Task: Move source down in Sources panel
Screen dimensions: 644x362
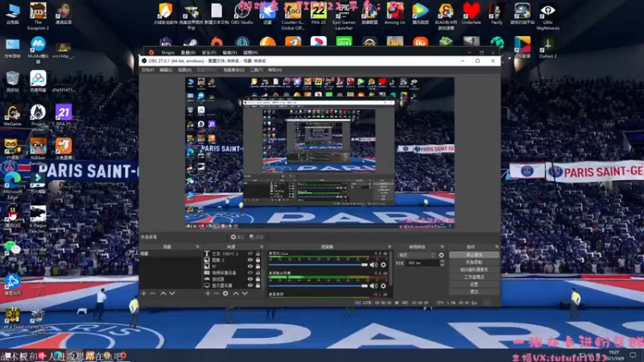Action: pos(245,294)
